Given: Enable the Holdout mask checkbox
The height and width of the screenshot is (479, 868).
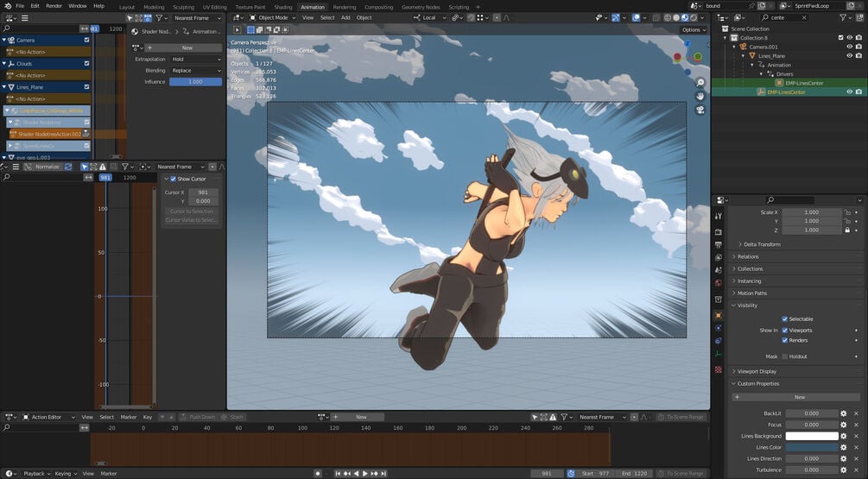Looking at the screenshot, I should coord(784,356).
